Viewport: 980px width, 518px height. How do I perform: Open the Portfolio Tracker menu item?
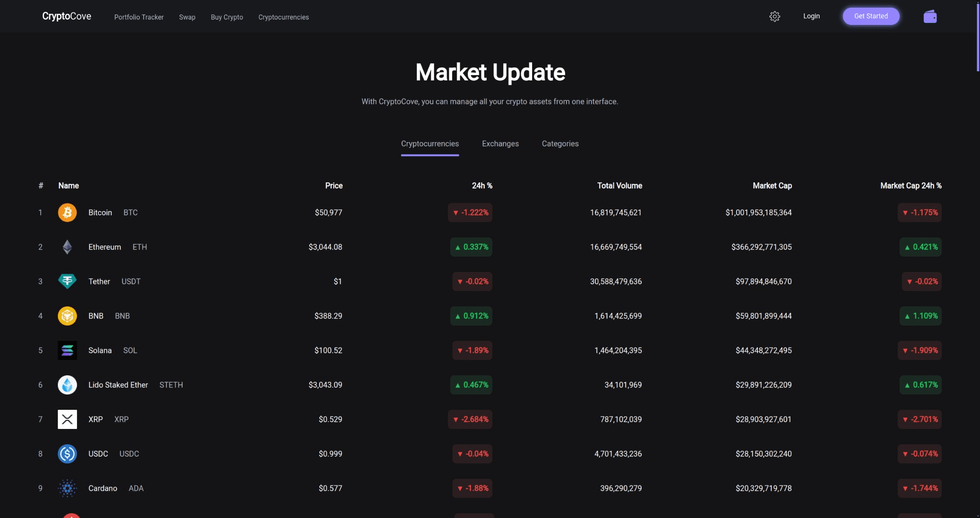(139, 17)
